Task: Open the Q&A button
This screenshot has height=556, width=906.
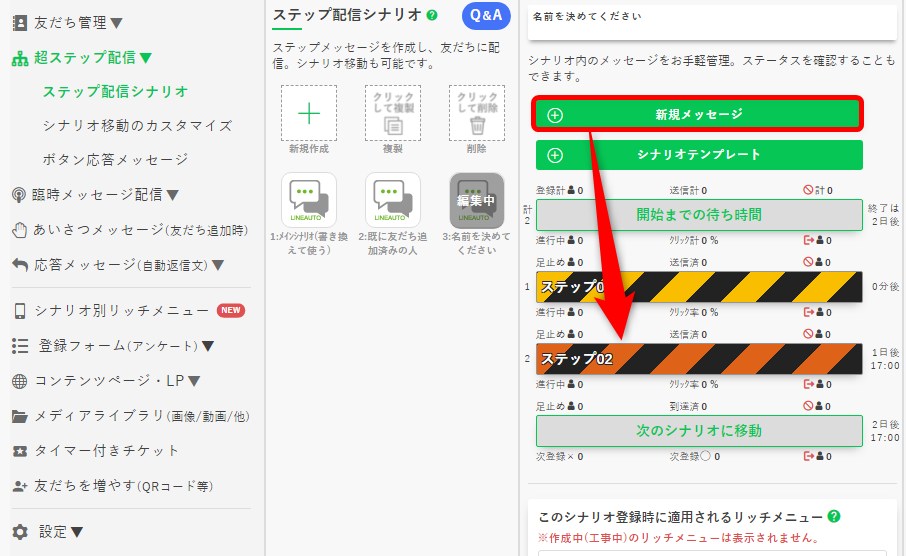Action: click(486, 16)
